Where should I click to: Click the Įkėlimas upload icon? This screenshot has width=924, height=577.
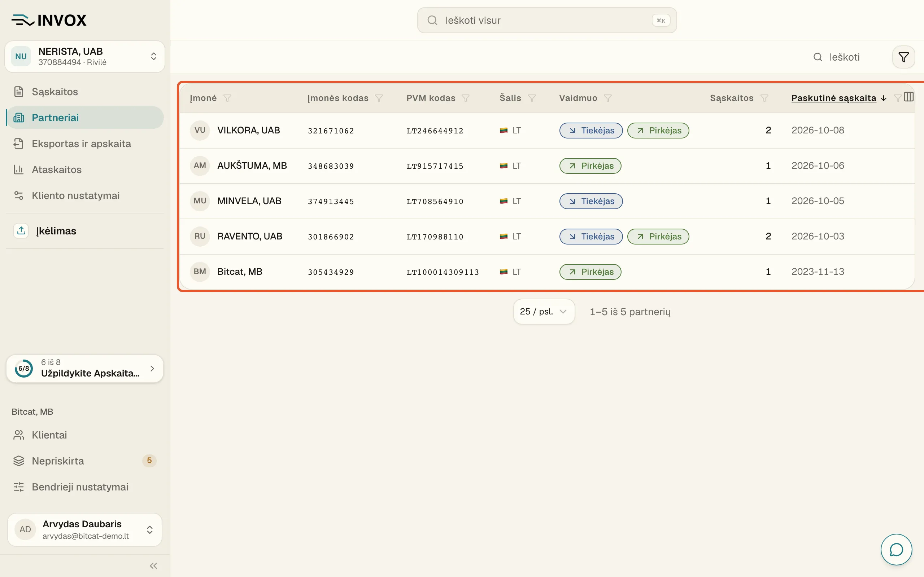click(21, 230)
